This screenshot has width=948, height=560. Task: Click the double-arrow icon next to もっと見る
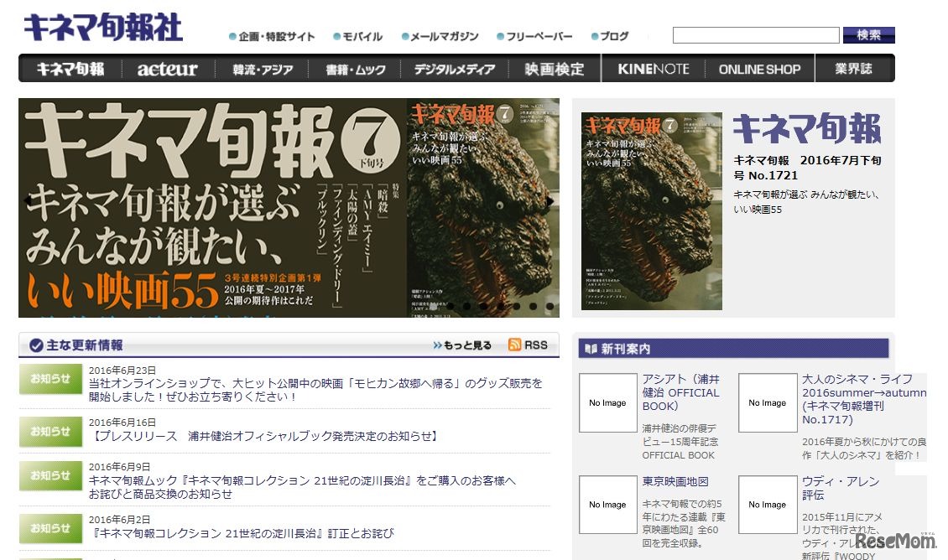click(x=440, y=344)
